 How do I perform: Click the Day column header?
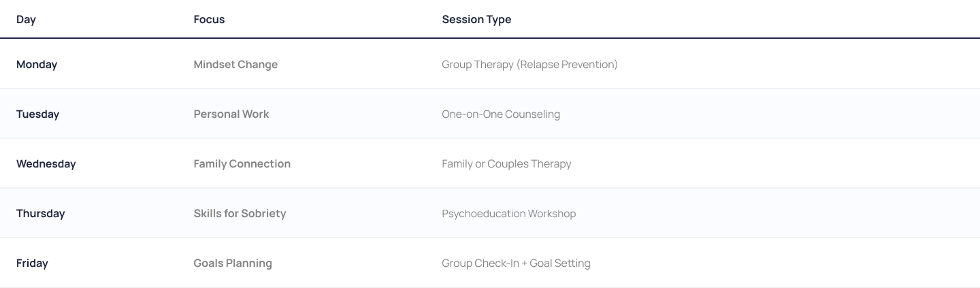click(26, 20)
